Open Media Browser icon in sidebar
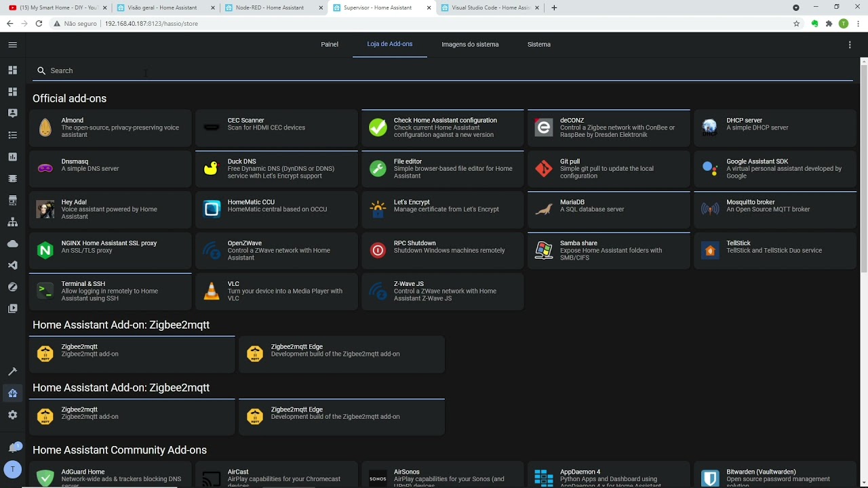 tap(12, 308)
